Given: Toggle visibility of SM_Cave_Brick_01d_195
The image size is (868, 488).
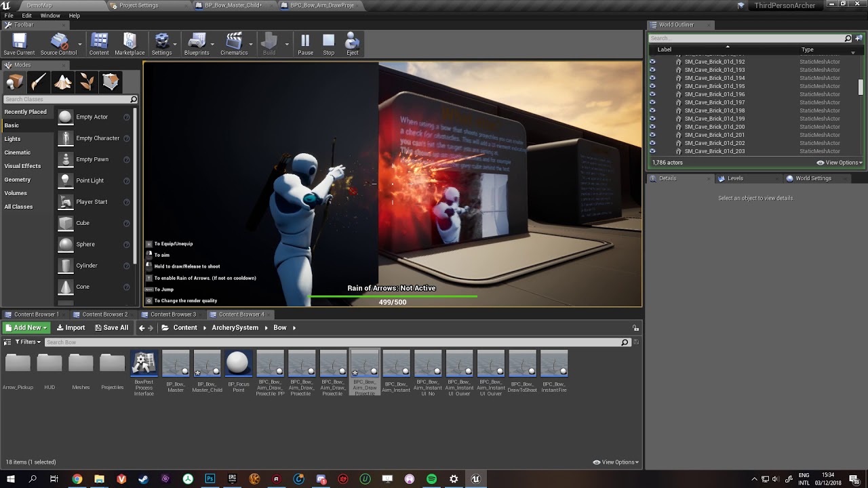Looking at the screenshot, I should (x=652, y=86).
